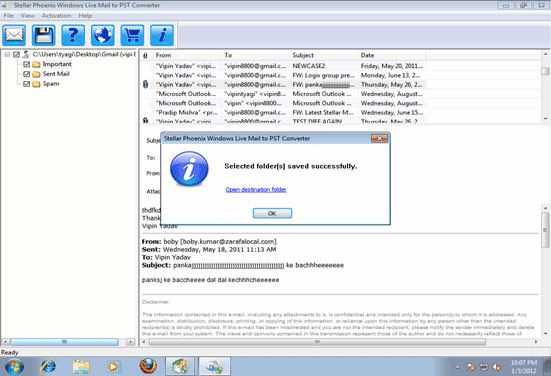Click the preview pane vertical scrollbar thumb
551x376 pixels.
tap(545, 230)
